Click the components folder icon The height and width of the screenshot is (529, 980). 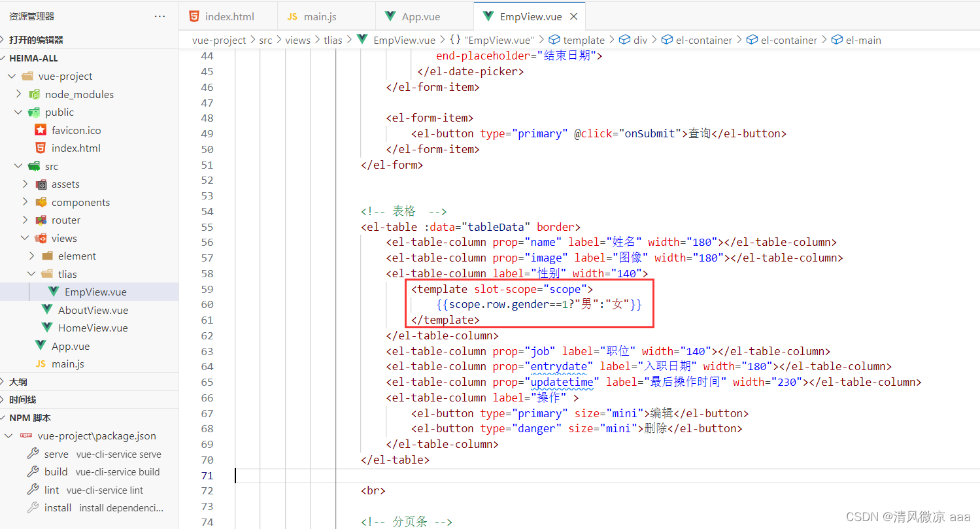click(x=41, y=202)
